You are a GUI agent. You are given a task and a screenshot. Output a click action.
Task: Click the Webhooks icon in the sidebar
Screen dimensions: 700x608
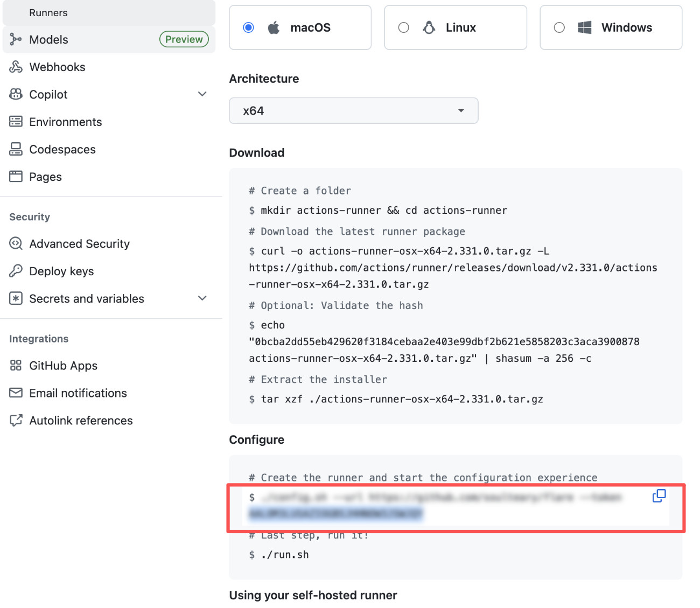click(16, 67)
